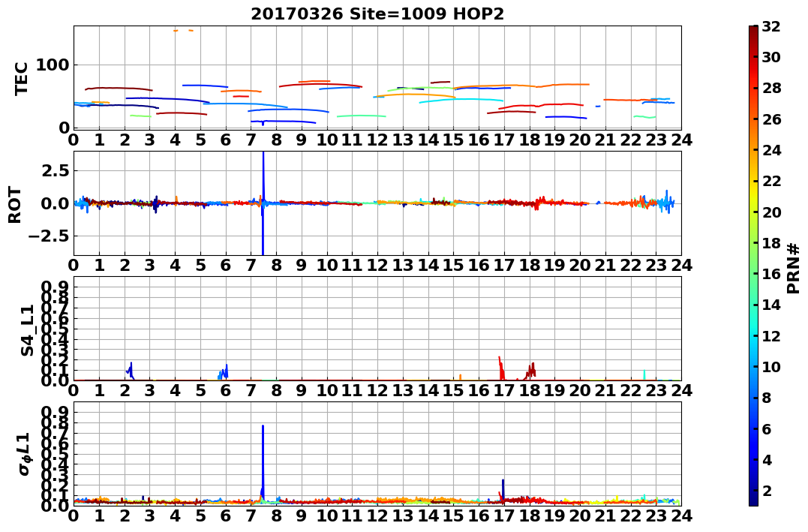808x532 pixels.
Task: Click the S4_L1 y-axis label
Action: coord(27,330)
